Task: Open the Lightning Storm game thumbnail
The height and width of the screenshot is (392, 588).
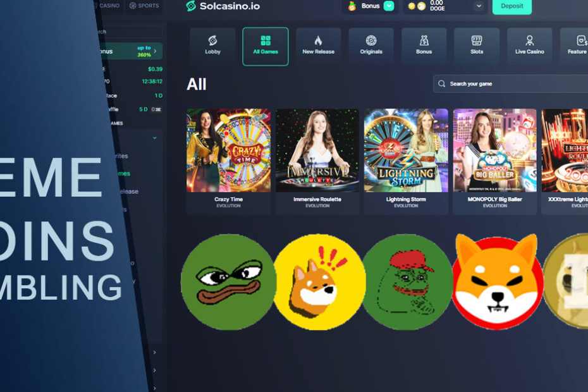Action: [406, 150]
